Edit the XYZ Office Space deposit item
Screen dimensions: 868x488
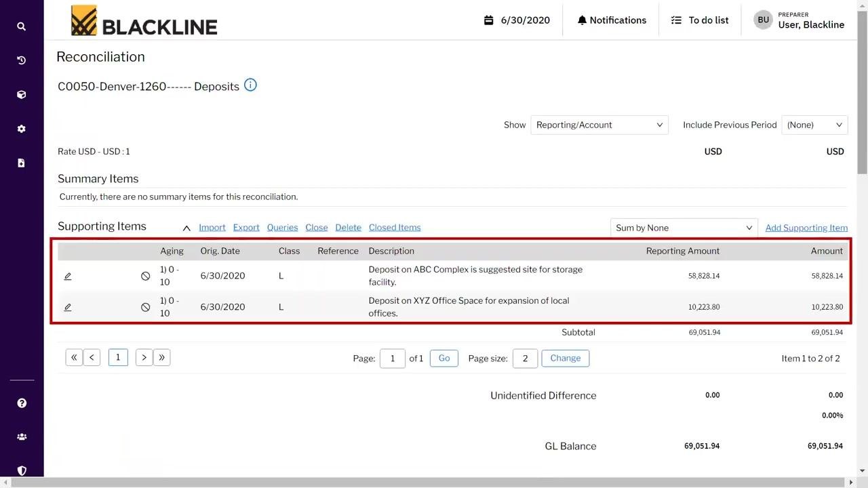click(68, 307)
